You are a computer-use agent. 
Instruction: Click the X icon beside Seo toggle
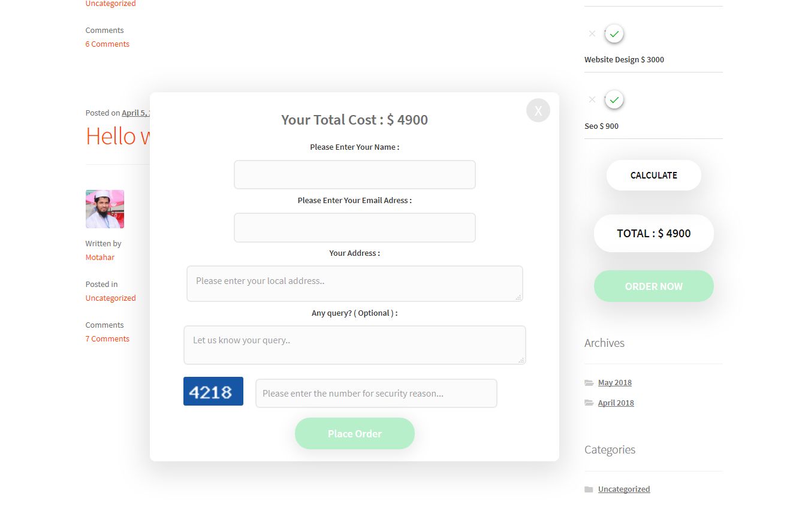(592, 99)
